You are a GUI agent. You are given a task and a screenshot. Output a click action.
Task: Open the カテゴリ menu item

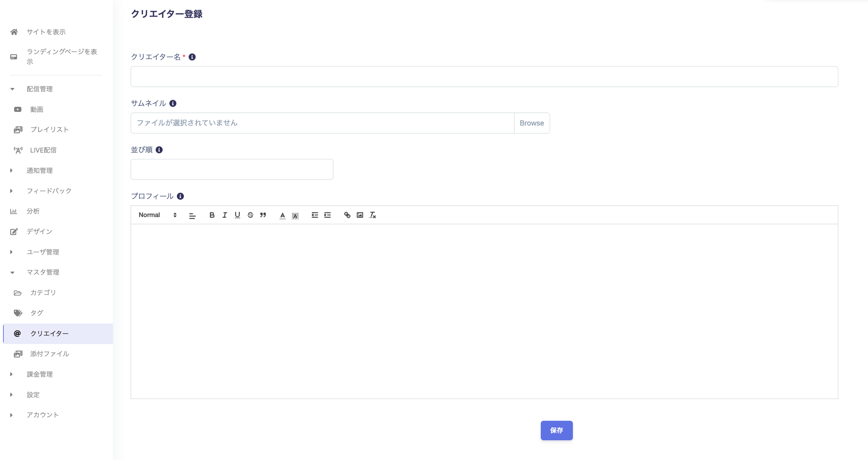click(x=43, y=293)
